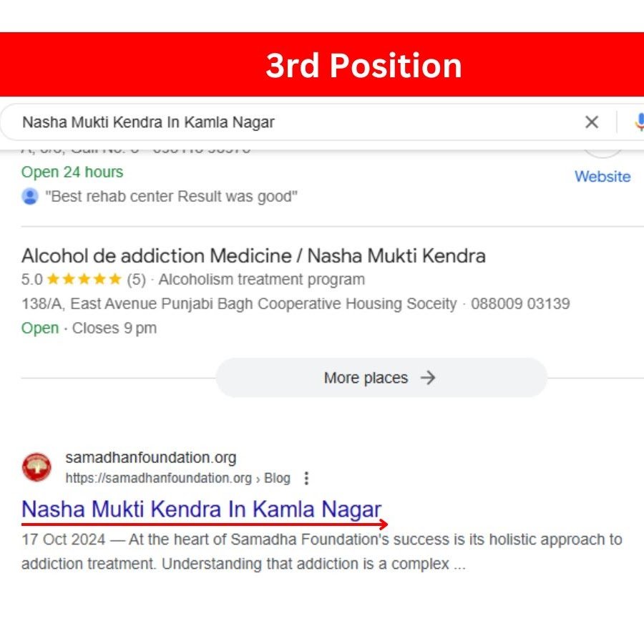Screen dimensions: 644x644
Task: Open the Website link of the first listing
Action: (602, 177)
